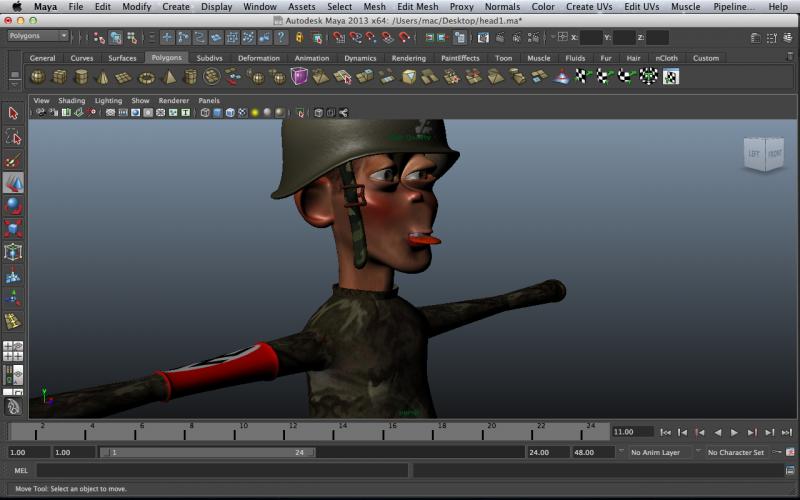The image size is (800, 500).
Task: Choose the Rotate tool
Action: [13, 206]
